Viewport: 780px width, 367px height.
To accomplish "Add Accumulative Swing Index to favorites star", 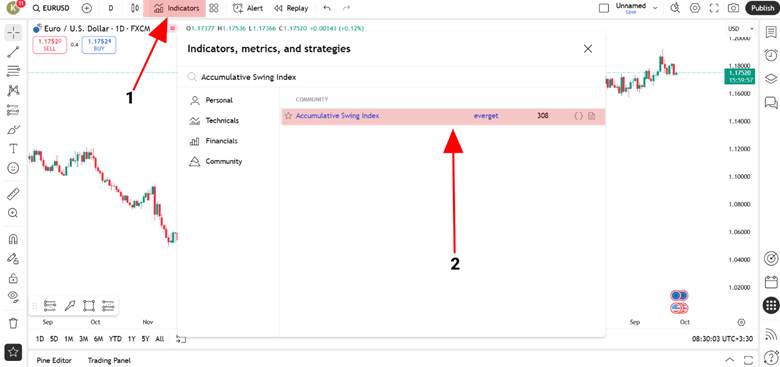I will coord(288,116).
